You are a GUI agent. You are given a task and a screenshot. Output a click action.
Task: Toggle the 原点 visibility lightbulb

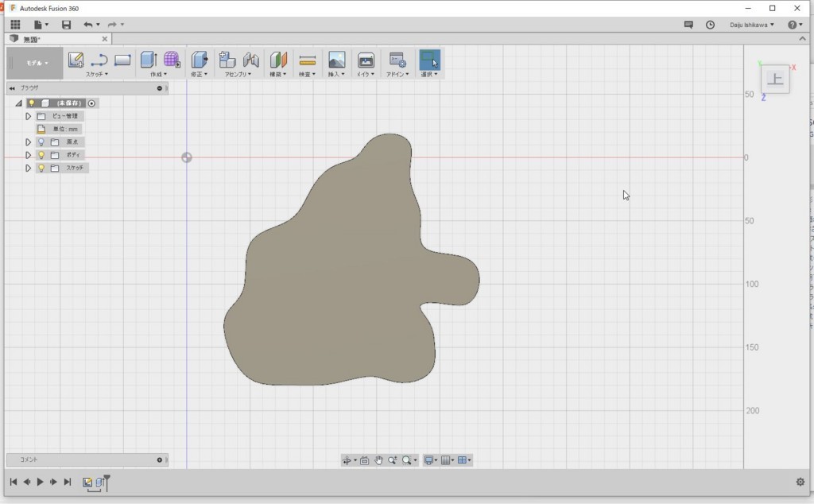[41, 142]
